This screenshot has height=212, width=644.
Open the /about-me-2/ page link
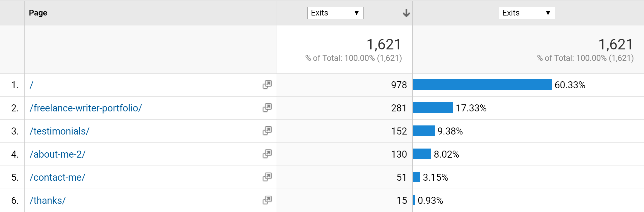coord(57,154)
